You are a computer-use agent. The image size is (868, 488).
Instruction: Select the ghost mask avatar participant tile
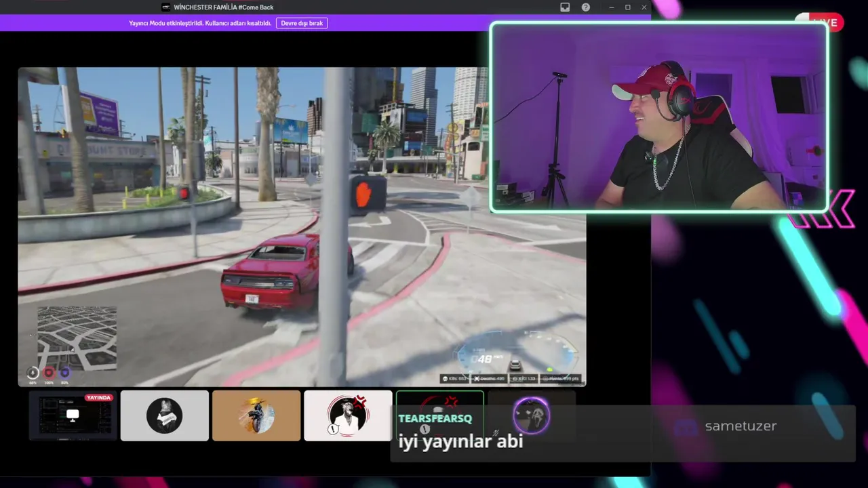pyautogui.click(x=532, y=415)
